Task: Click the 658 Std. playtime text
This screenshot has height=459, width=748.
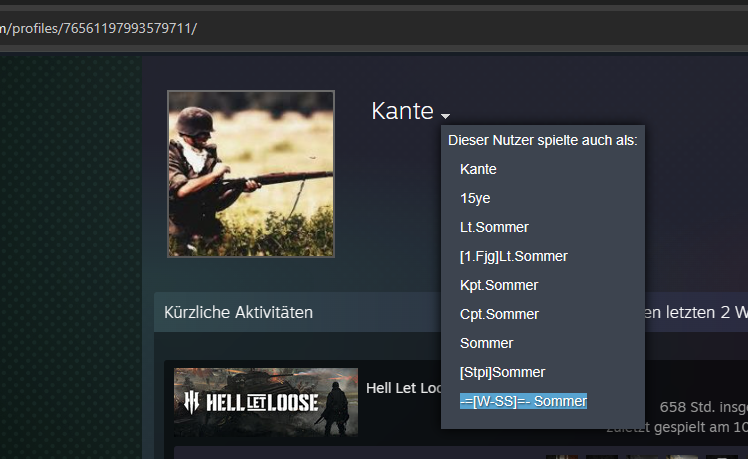Action: pyautogui.click(x=704, y=407)
